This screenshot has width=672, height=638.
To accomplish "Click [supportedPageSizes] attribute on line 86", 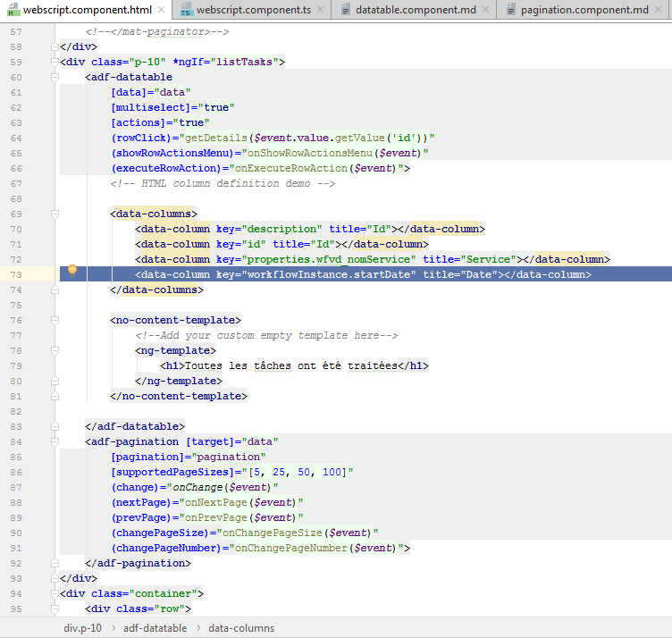I will (x=172, y=472).
